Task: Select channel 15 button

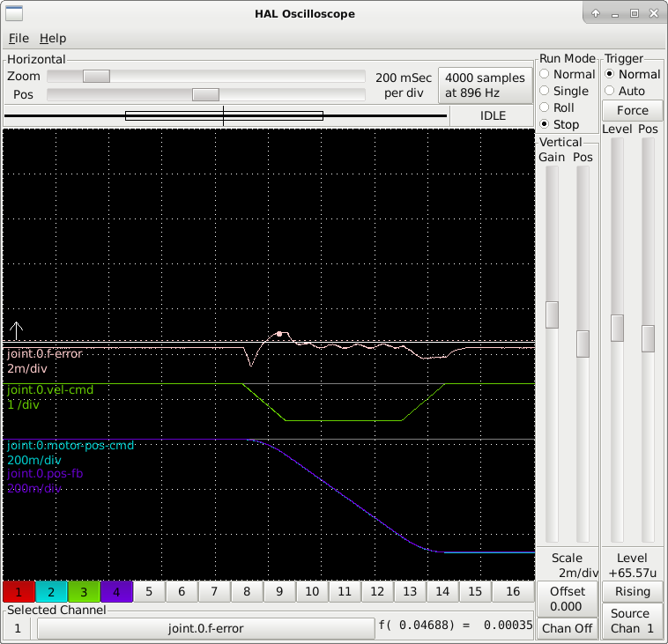Action: (475, 592)
